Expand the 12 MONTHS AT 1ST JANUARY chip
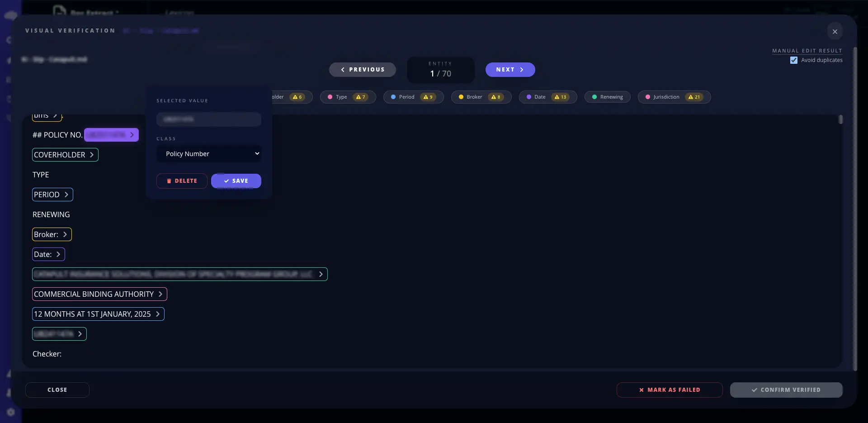The width and height of the screenshot is (868, 423). pos(98,314)
